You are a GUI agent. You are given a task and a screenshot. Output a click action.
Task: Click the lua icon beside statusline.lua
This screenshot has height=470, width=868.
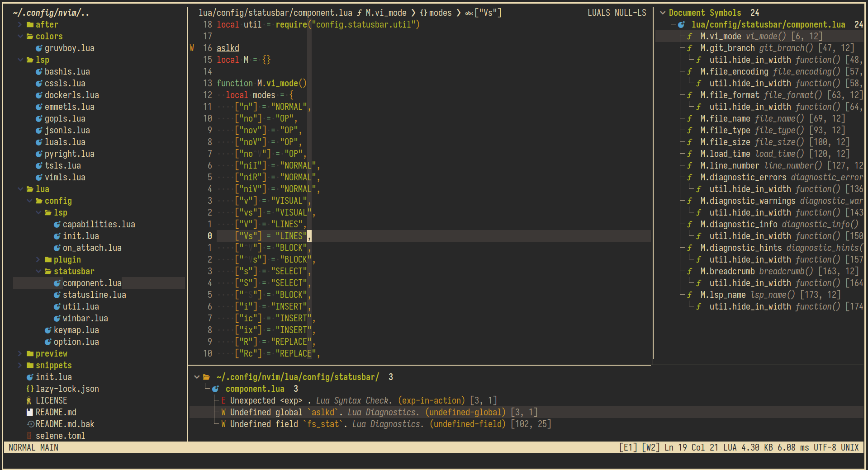[57, 295]
